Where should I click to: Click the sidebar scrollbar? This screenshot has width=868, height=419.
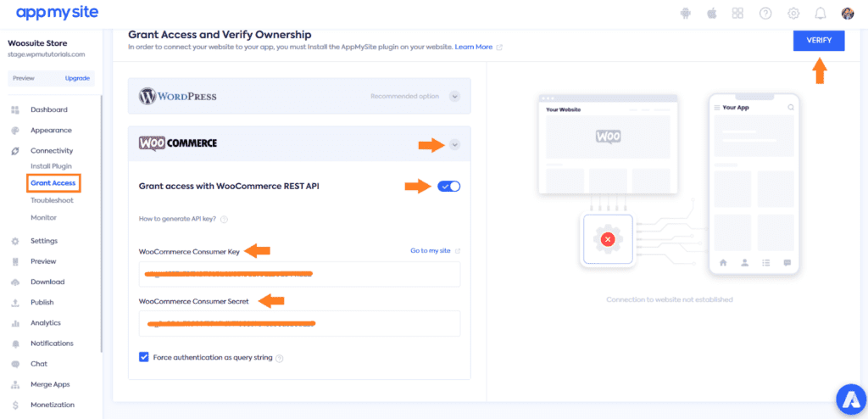click(102, 224)
